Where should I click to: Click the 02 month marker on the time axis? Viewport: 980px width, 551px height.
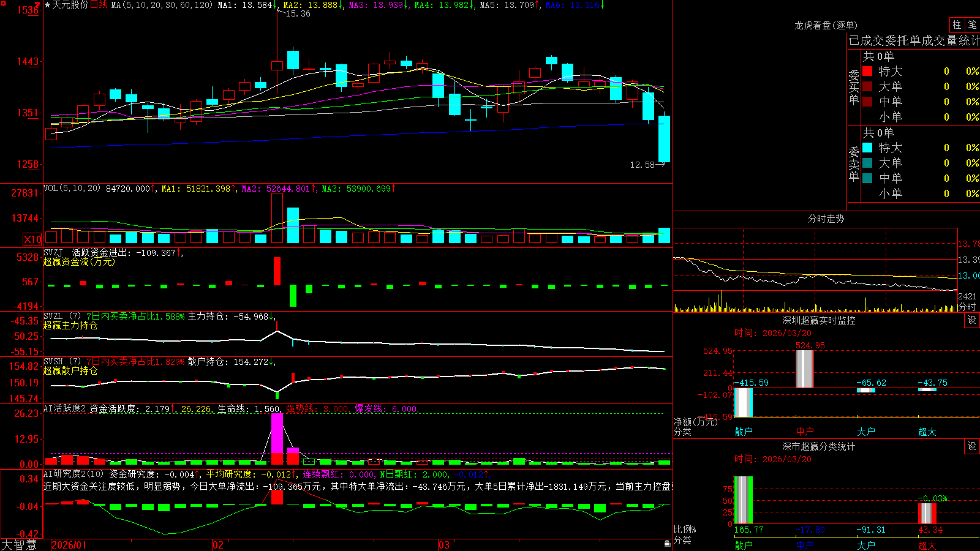point(218,545)
